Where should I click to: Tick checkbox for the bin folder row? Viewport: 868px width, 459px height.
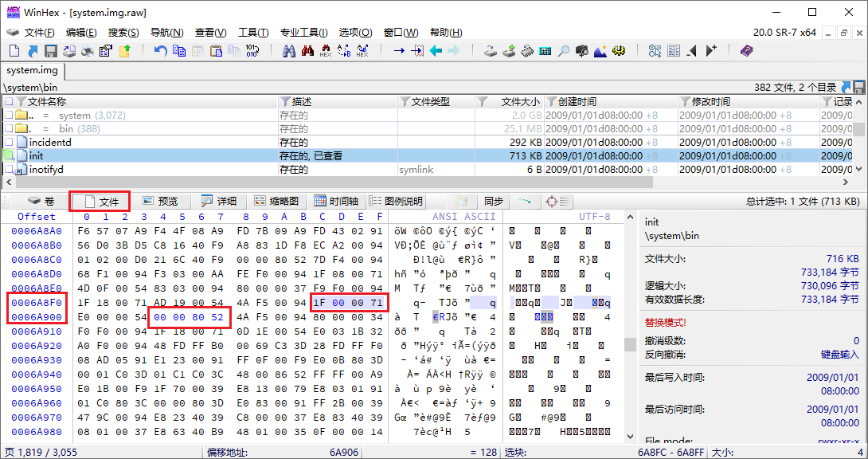(8, 128)
